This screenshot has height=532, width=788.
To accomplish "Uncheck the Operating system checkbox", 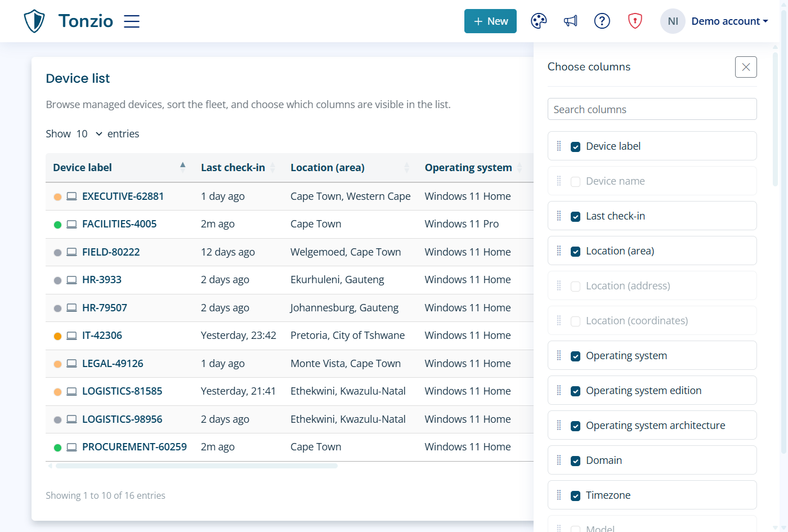I will pyautogui.click(x=575, y=356).
